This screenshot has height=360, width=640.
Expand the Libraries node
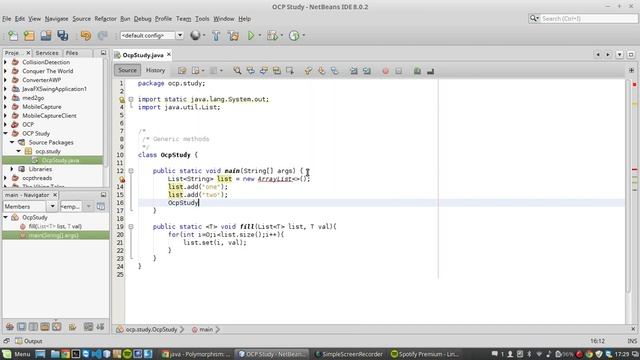coord(12,169)
